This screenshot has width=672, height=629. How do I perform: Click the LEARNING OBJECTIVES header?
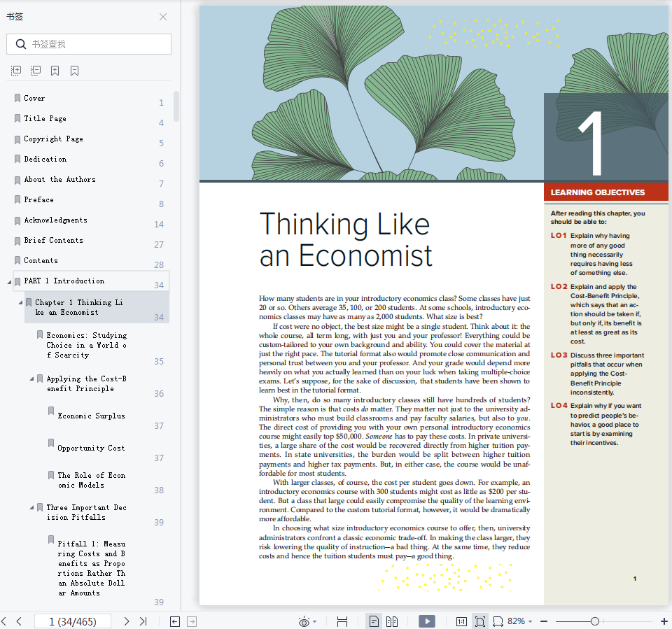click(x=597, y=192)
